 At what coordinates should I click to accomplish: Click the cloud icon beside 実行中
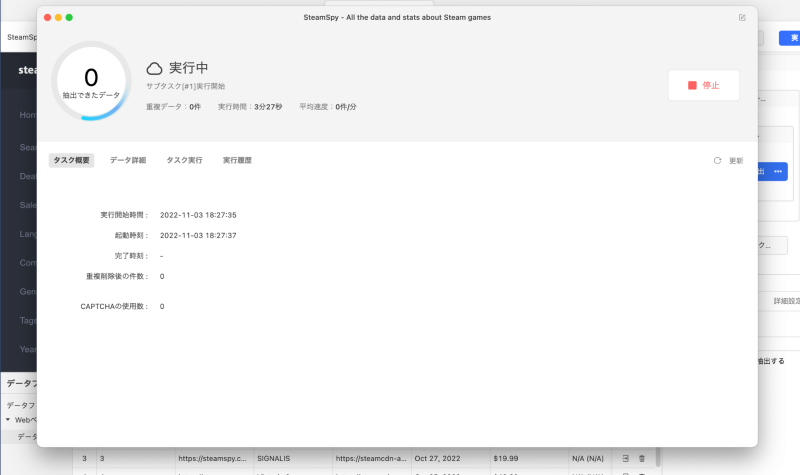pyautogui.click(x=154, y=68)
